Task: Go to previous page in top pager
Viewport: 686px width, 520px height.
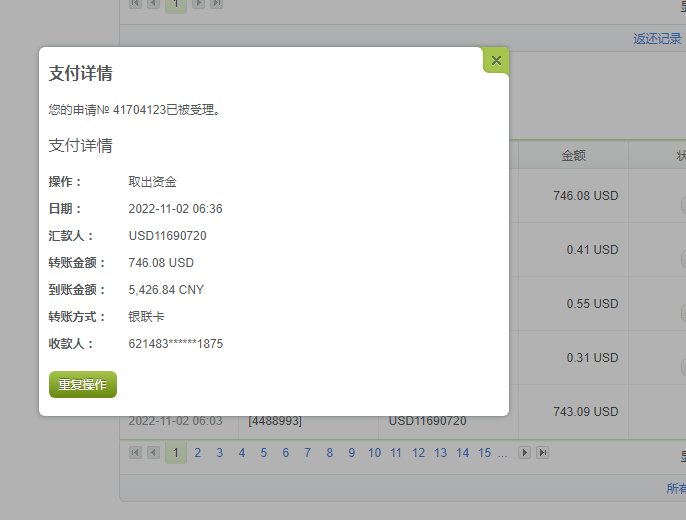Action: pyautogui.click(x=153, y=3)
